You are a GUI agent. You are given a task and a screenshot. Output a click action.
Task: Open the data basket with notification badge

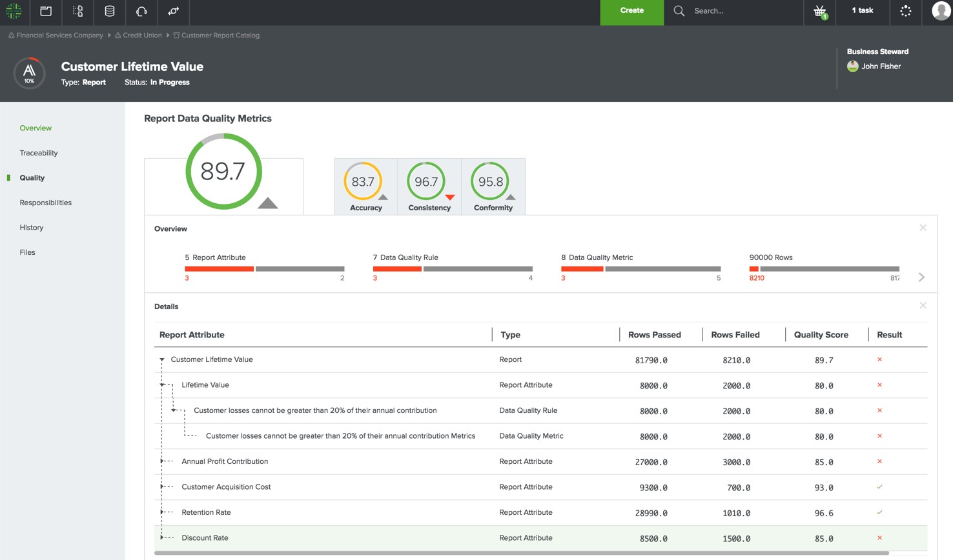click(x=819, y=11)
